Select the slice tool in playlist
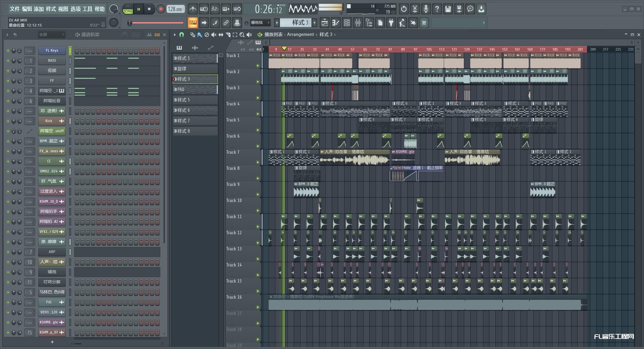 click(228, 35)
